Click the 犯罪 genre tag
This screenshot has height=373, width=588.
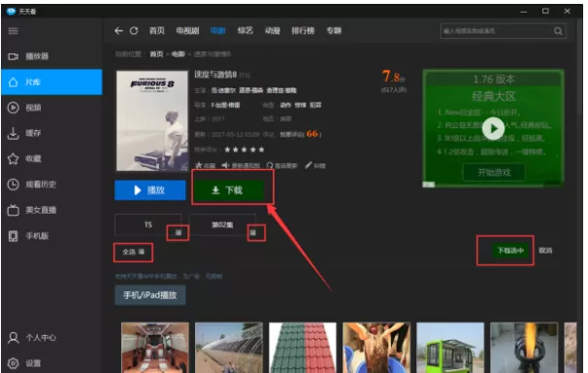[x=315, y=105]
